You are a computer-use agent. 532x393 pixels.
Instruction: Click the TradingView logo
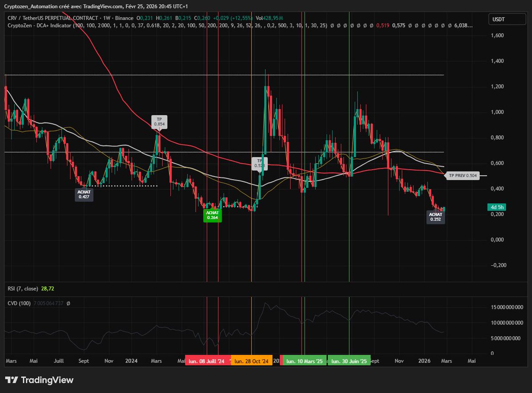(x=39, y=380)
